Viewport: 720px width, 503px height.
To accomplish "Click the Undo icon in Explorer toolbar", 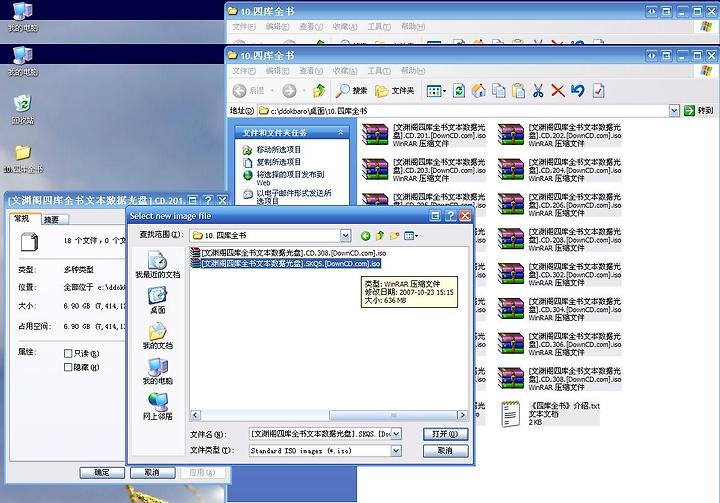I will 578,90.
